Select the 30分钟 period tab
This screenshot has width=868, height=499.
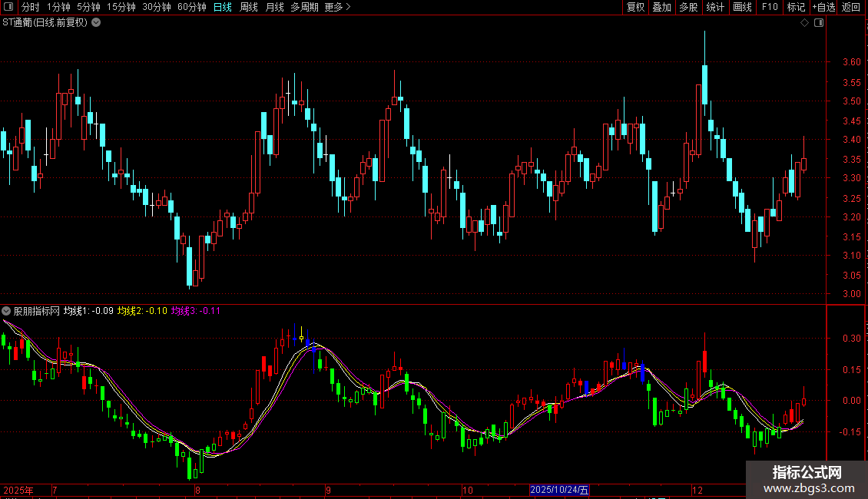(x=157, y=7)
